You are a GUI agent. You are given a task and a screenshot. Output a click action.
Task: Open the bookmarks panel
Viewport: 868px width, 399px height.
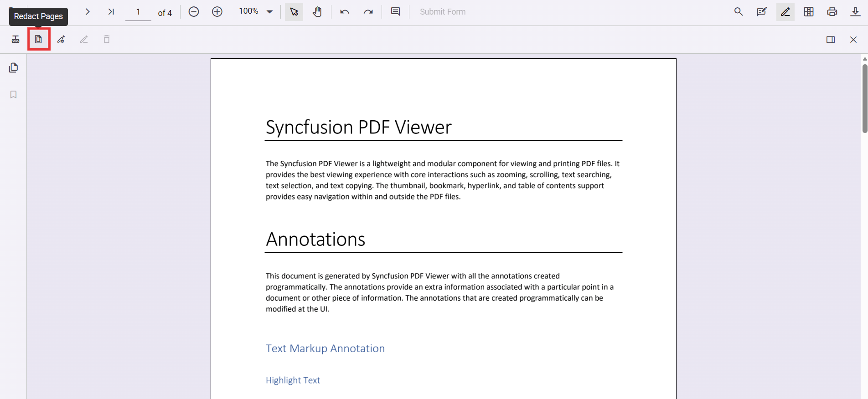pos(14,94)
